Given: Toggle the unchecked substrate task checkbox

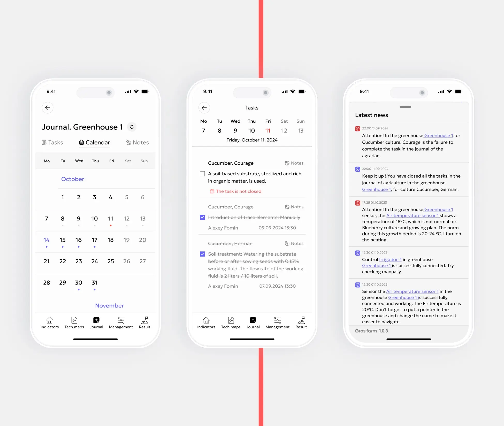Looking at the screenshot, I should pyautogui.click(x=202, y=174).
